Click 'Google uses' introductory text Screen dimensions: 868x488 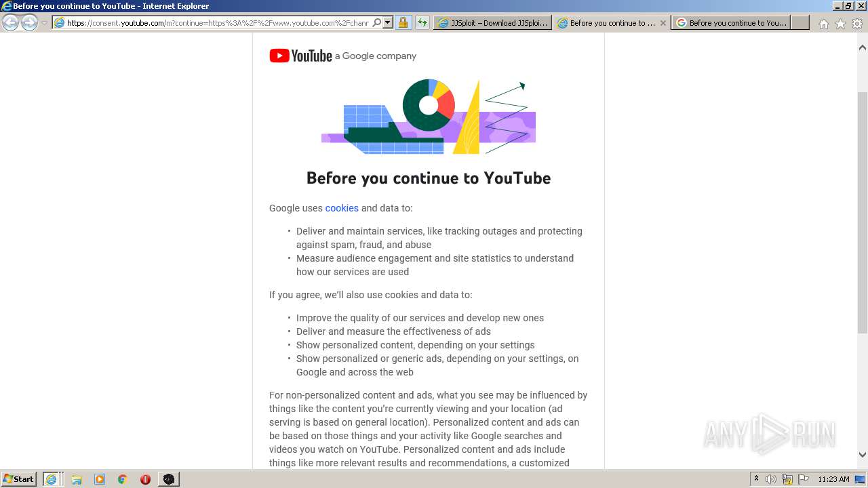[296, 208]
